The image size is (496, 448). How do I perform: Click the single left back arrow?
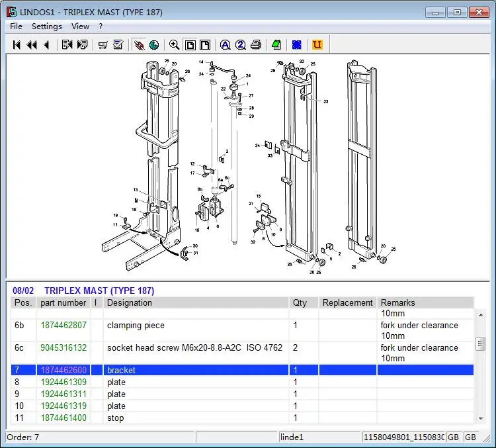point(46,44)
